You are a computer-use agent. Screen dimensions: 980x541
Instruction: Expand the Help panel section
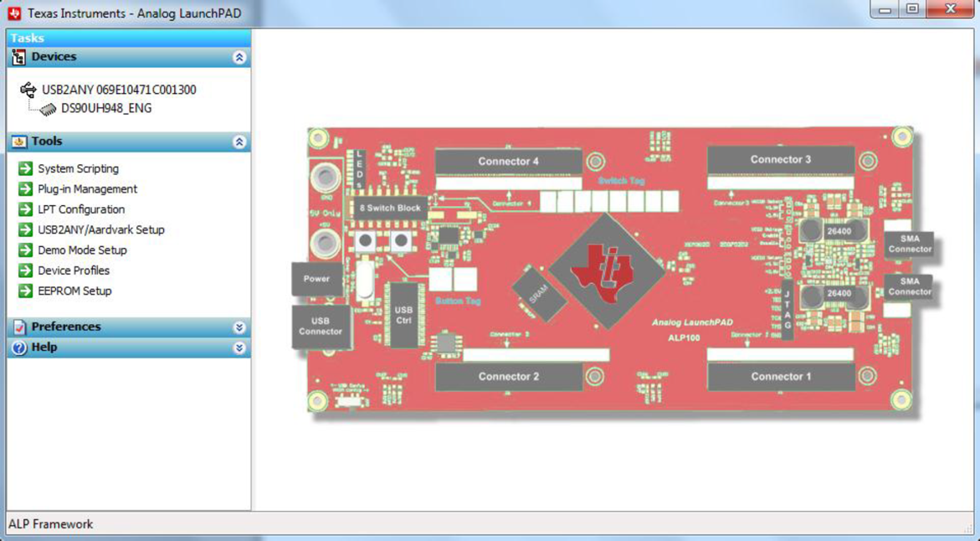(239, 348)
